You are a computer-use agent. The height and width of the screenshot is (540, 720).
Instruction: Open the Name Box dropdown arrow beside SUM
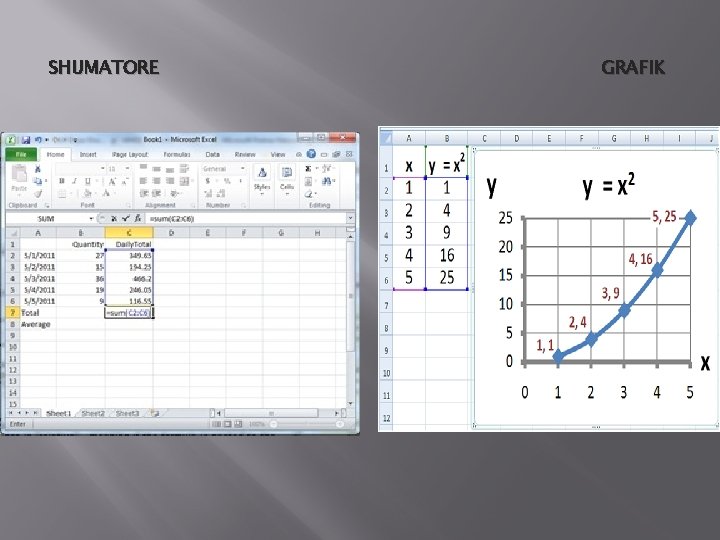[x=91, y=219]
